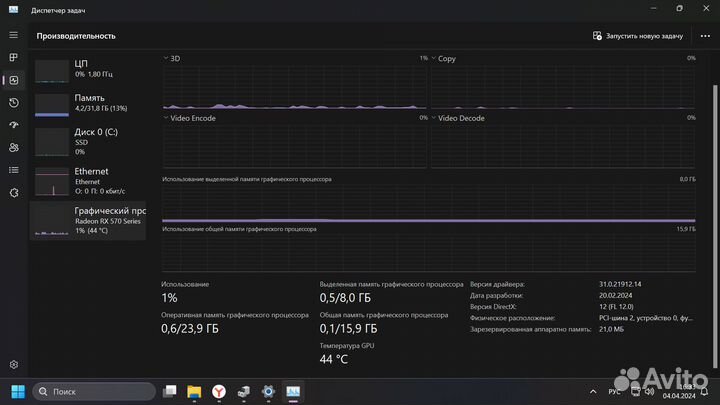This screenshot has width=720, height=405.
Task: Select Ethernet performance item
Action: point(89,178)
